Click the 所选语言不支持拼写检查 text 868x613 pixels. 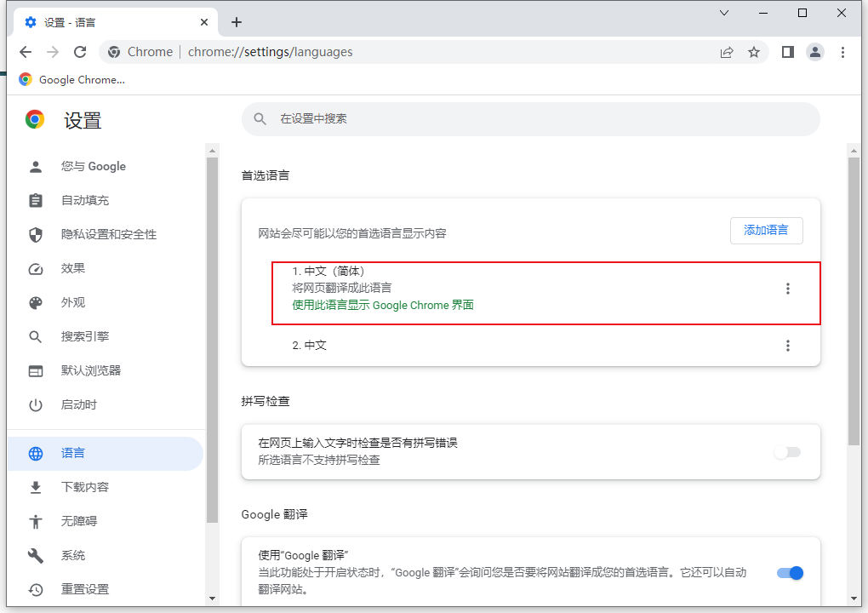[x=319, y=460]
